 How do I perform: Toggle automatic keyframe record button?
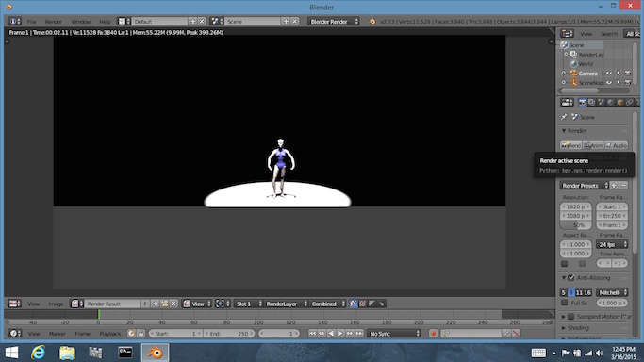point(433,334)
